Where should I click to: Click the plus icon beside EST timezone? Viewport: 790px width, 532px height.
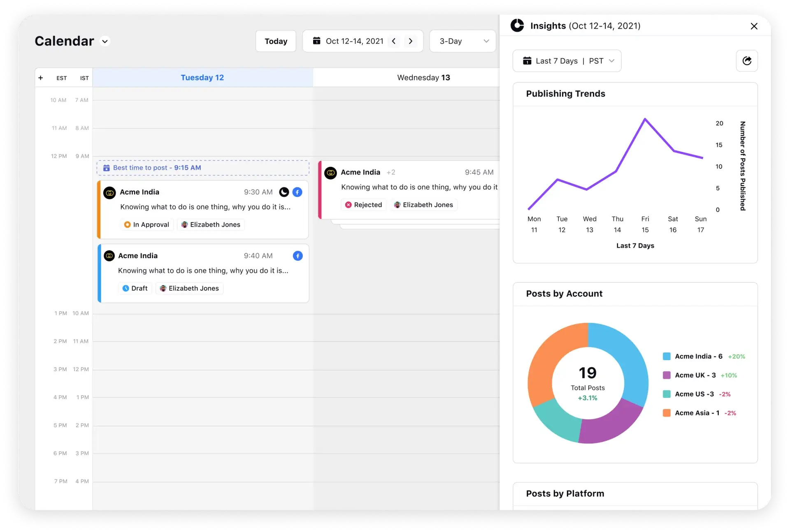(x=41, y=78)
